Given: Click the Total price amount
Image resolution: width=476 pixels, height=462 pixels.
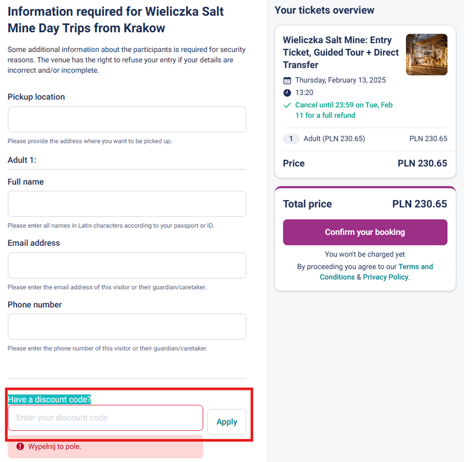Looking at the screenshot, I should pyautogui.click(x=419, y=204).
